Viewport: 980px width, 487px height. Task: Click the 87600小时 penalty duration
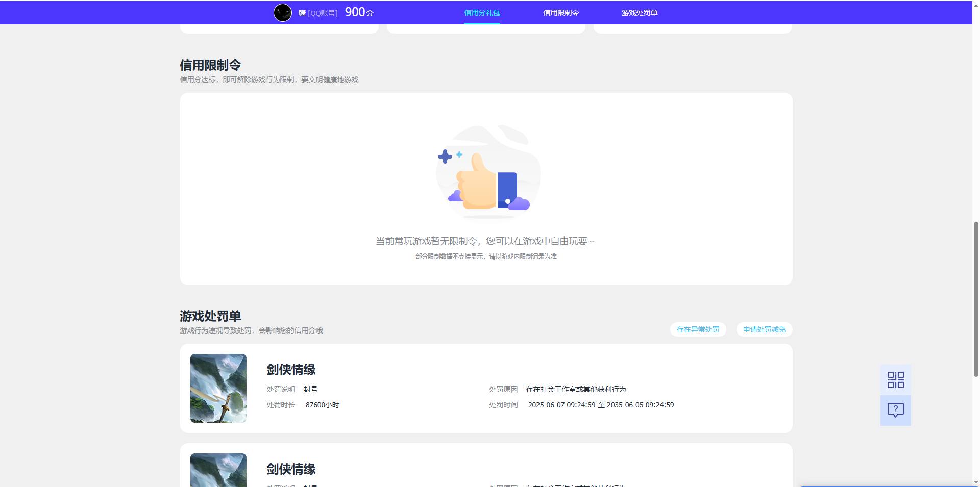click(323, 405)
